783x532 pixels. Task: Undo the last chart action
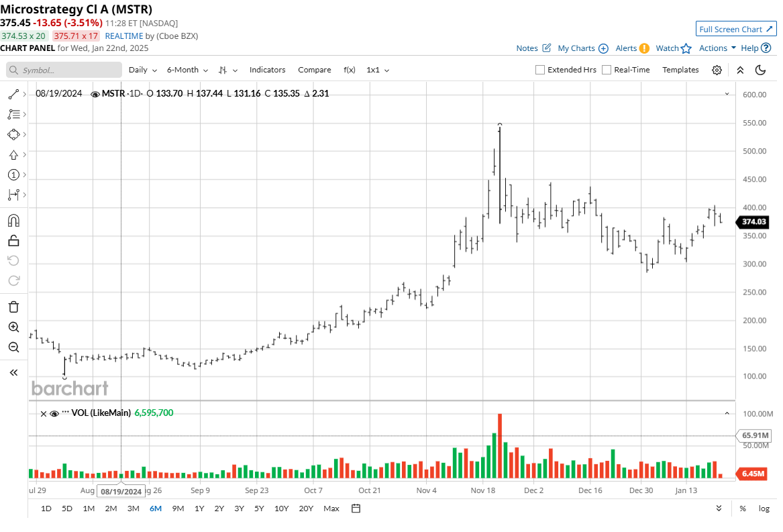[x=13, y=260]
